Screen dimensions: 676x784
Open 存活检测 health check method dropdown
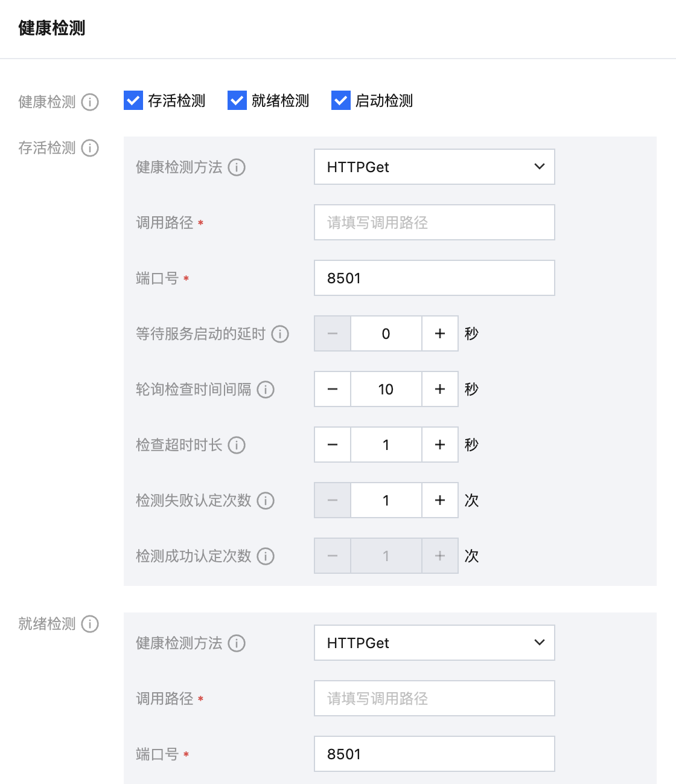tap(434, 167)
